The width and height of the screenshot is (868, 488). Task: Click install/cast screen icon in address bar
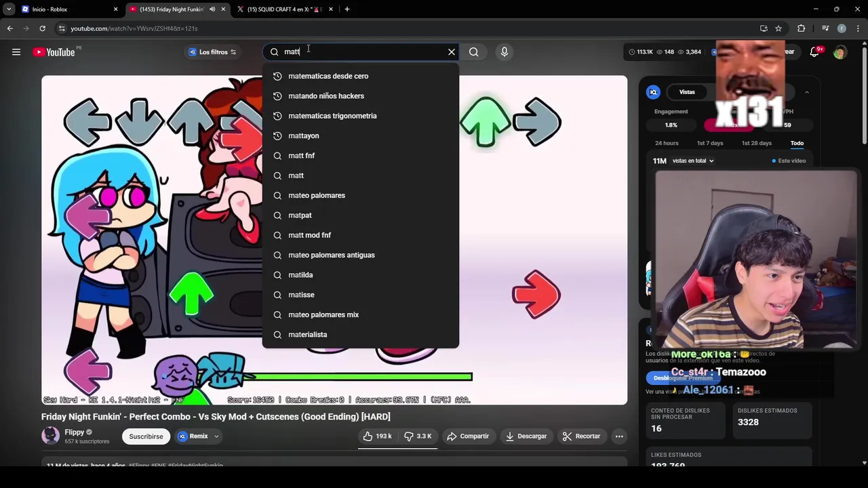point(764,28)
